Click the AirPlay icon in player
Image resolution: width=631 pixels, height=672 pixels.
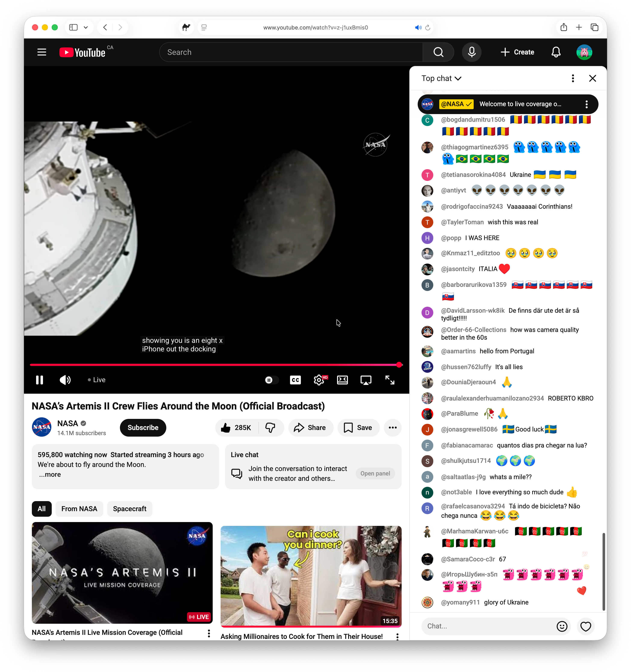click(366, 380)
